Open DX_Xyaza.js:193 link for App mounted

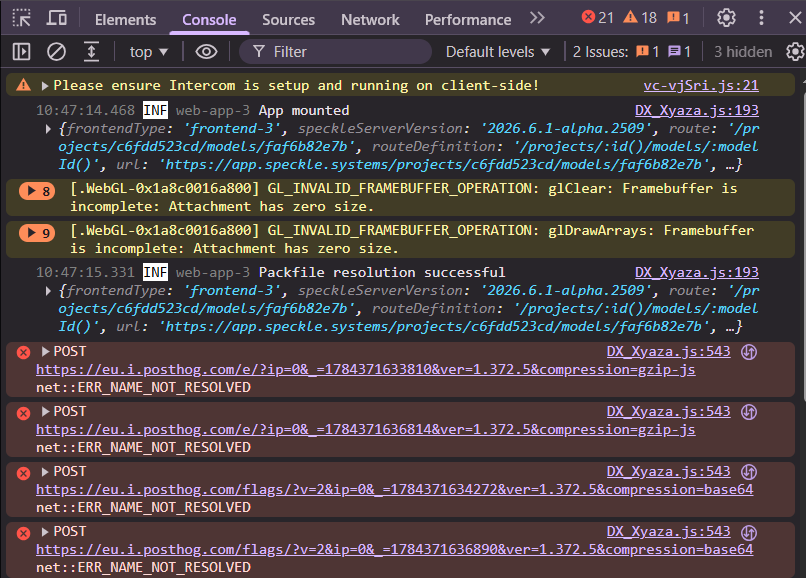697,110
